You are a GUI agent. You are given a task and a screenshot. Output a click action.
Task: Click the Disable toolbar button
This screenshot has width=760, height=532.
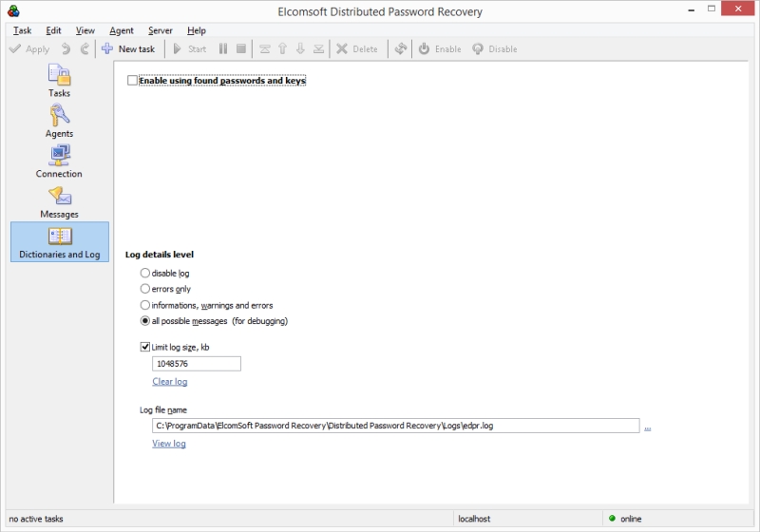495,49
